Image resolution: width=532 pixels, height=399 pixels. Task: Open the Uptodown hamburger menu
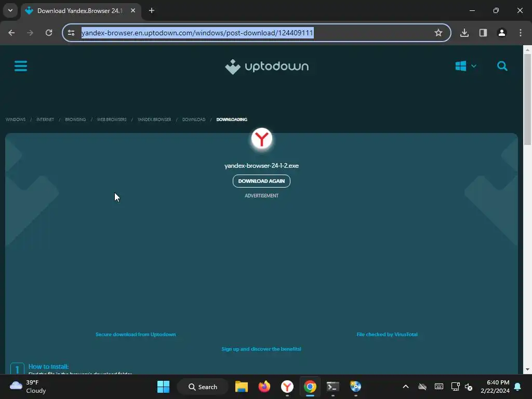click(21, 66)
